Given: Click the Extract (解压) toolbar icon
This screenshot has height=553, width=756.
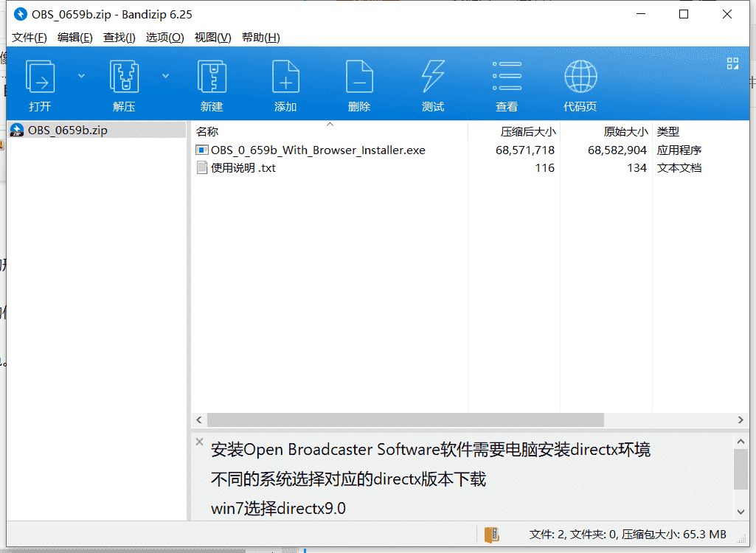Looking at the screenshot, I should 124,77.
